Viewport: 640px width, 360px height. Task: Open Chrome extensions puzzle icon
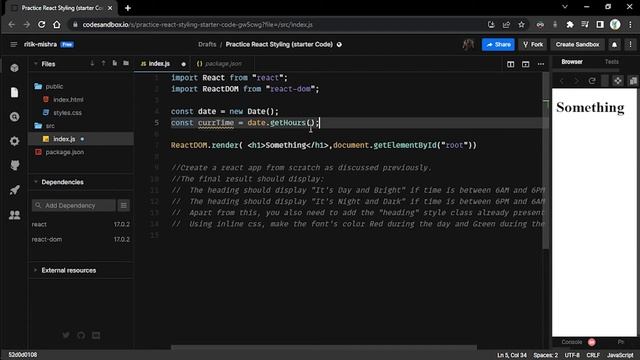[x=570, y=24]
